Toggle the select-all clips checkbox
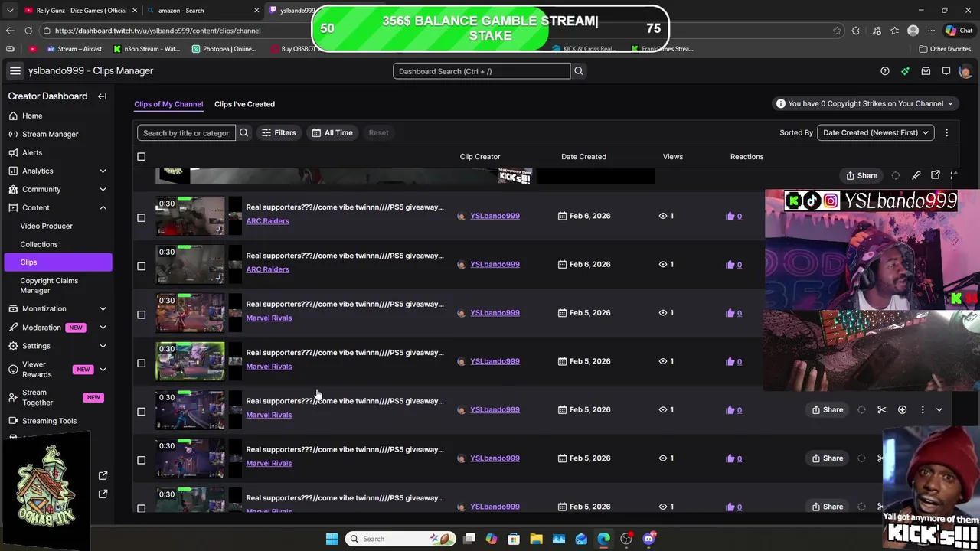The image size is (980, 551). point(141,157)
